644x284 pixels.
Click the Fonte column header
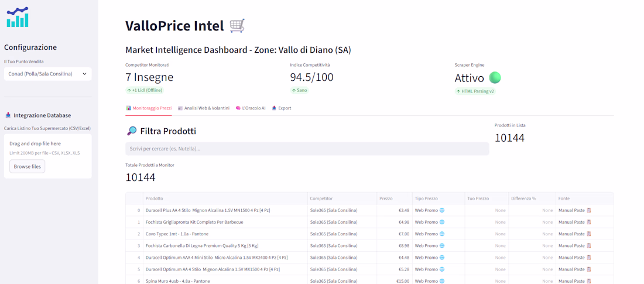click(x=584, y=199)
